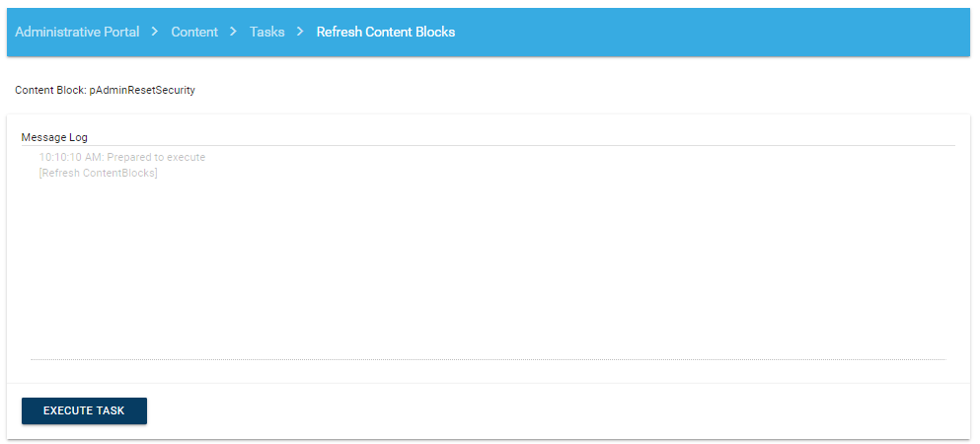Screen dimensions: 980x444
Task: Select the Refresh Content Blocks breadcrumb title
Action: pos(385,32)
